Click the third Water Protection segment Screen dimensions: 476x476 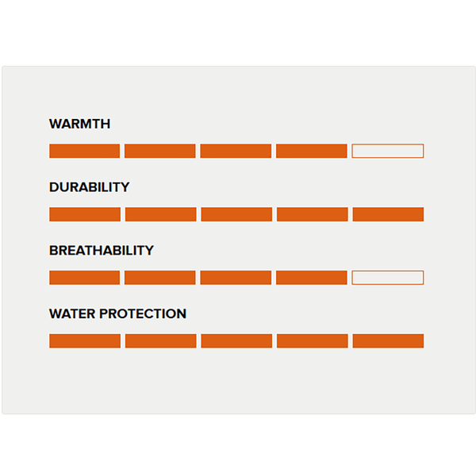coord(236,341)
